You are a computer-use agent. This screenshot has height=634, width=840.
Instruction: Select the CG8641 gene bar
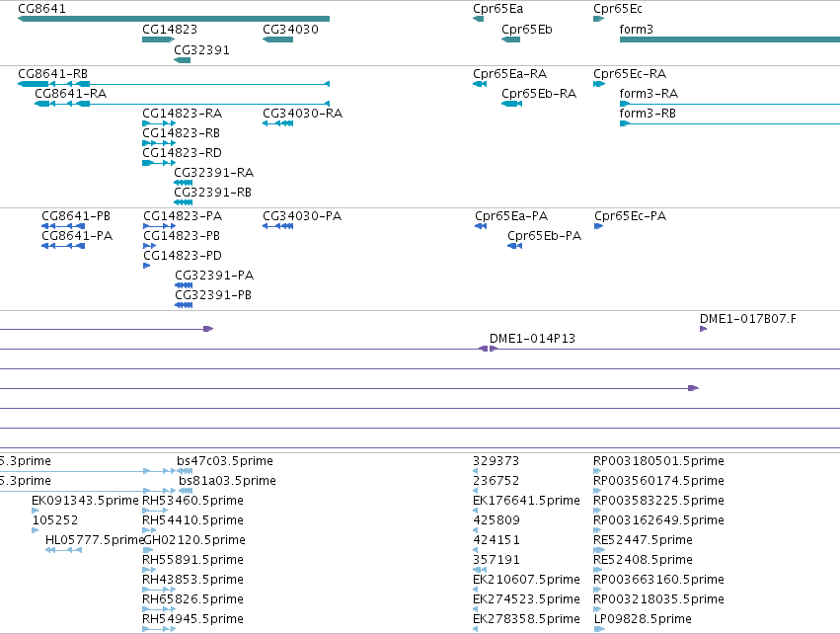[x=174, y=19]
